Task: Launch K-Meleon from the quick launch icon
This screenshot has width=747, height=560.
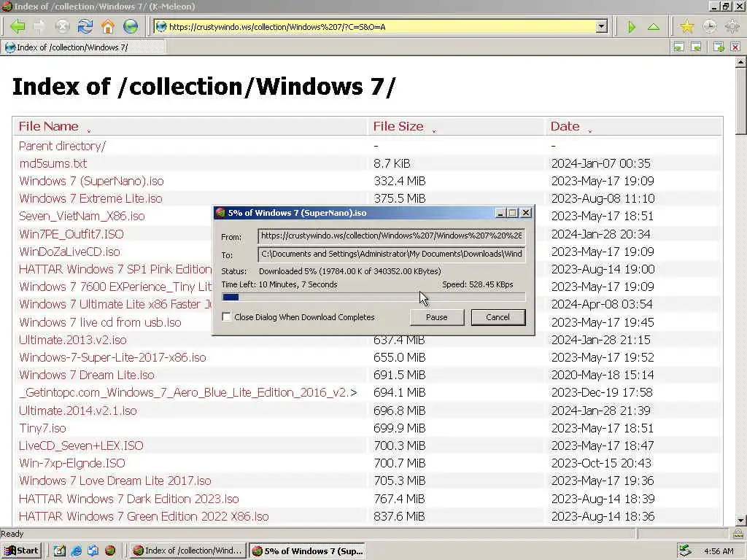Action: coord(110,551)
